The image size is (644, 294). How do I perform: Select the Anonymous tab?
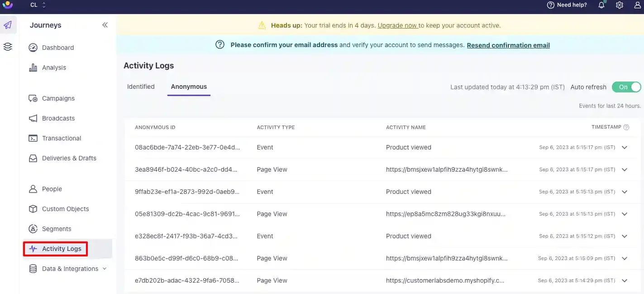pos(189,87)
